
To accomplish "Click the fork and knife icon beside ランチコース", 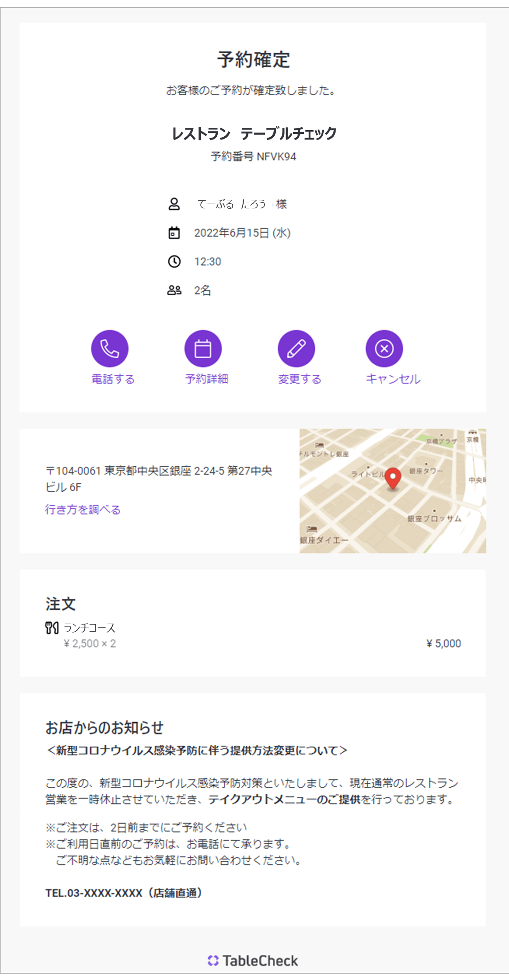I will tap(51, 628).
